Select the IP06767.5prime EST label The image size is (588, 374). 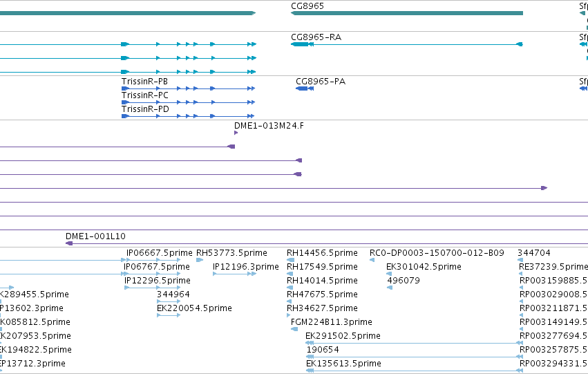click(157, 267)
